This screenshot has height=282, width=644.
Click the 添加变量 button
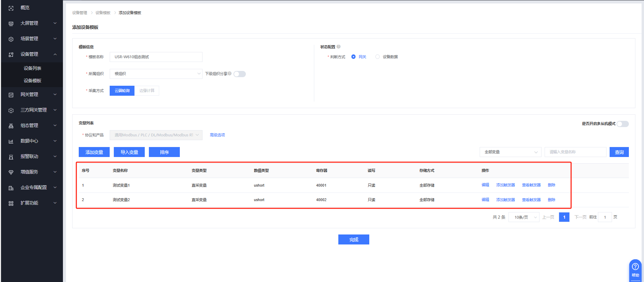pos(94,152)
